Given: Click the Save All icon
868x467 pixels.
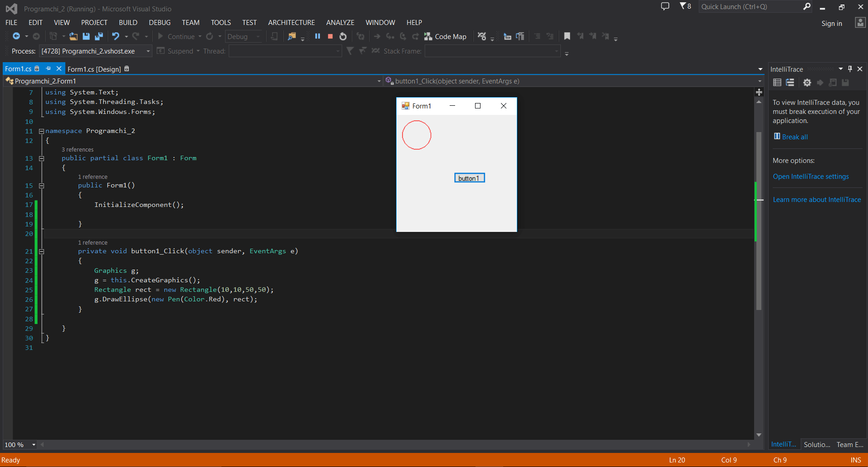Looking at the screenshot, I should click(98, 36).
